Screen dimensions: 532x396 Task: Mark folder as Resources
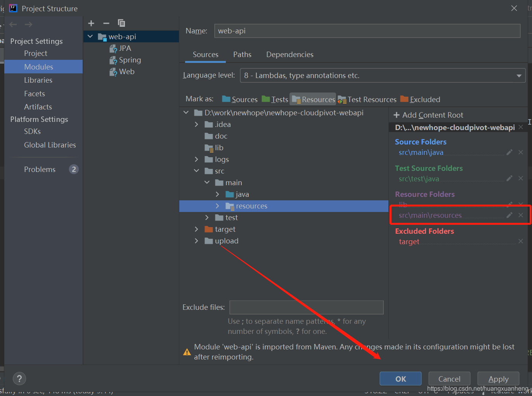(313, 99)
